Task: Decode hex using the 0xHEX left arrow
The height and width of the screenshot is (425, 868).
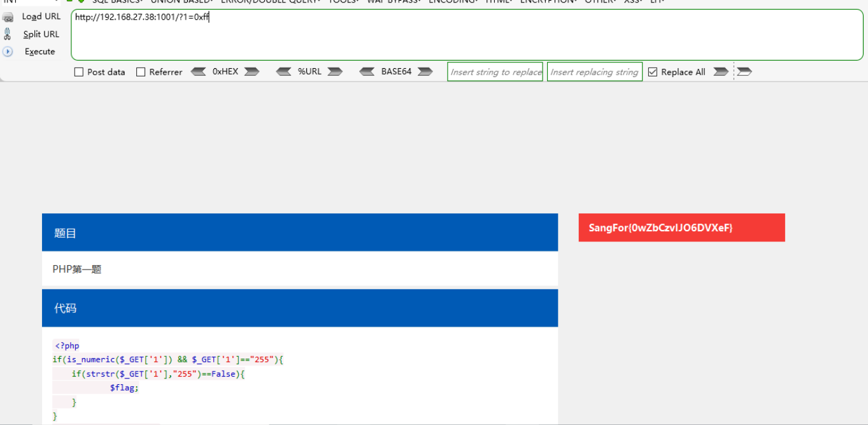Action: pyautogui.click(x=199, y=71)
